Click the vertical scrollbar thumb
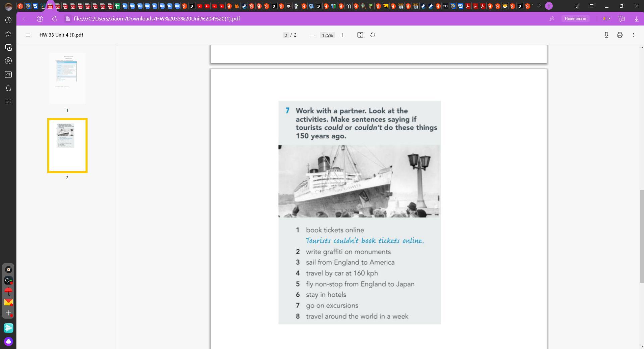The height and width of the screenshot is (349, 644). click(x=642, y=237)
